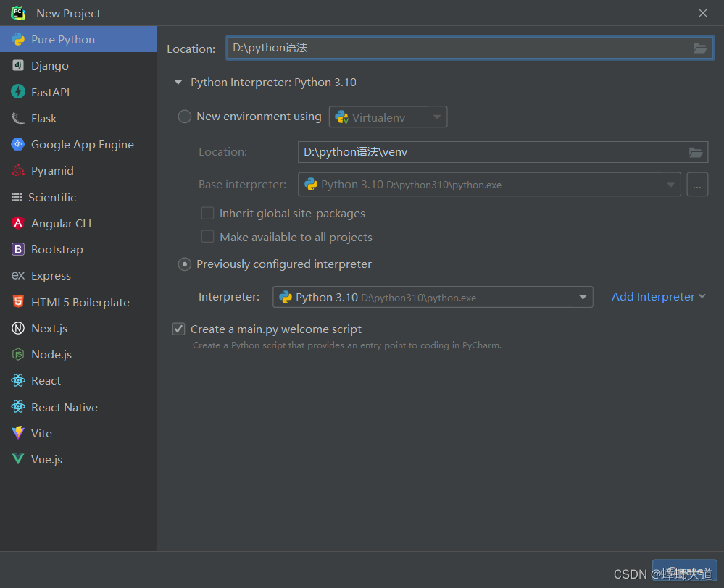724x588 pixels.
Task: Browse folder for venv Location
Action: tap(696, 152)
